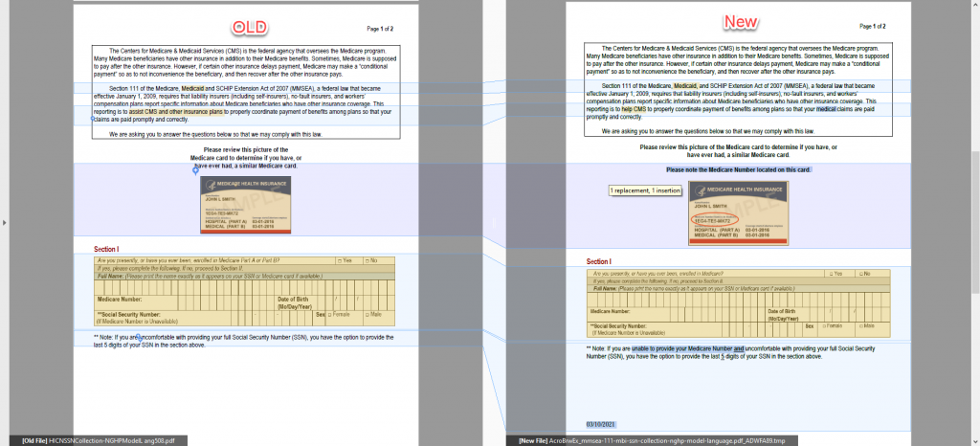
Task: Click highlighted 'Medicaid,' in new file paragraph
Action: coord(685,85)
